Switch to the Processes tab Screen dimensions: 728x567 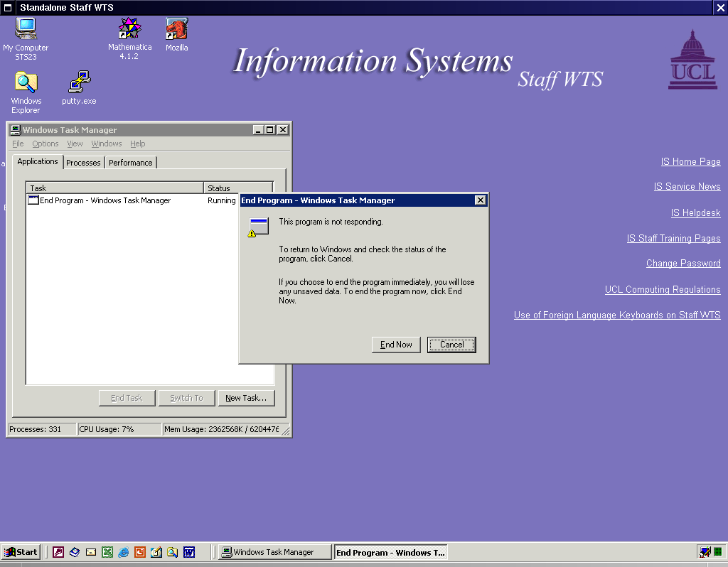(83, 163)
